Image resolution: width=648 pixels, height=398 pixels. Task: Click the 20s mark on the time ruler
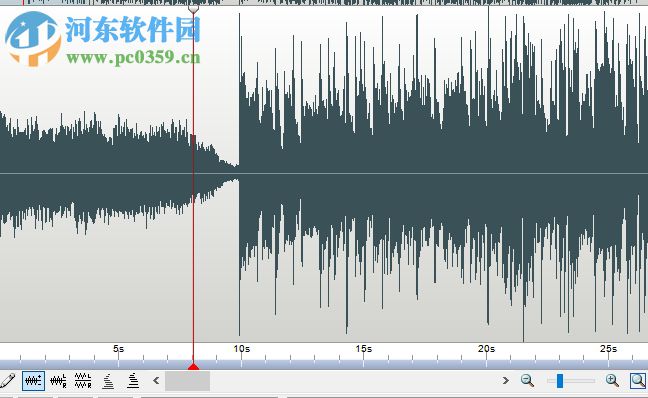[x=486, y=349]
